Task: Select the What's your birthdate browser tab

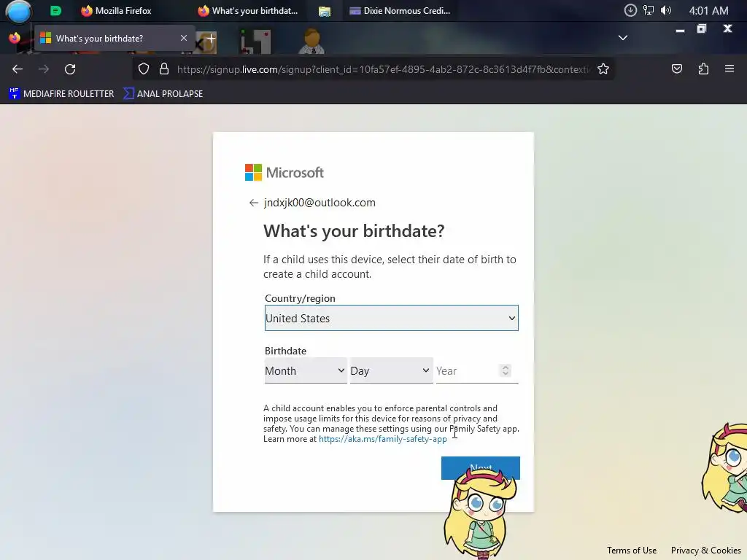Action: pos(114,38)
